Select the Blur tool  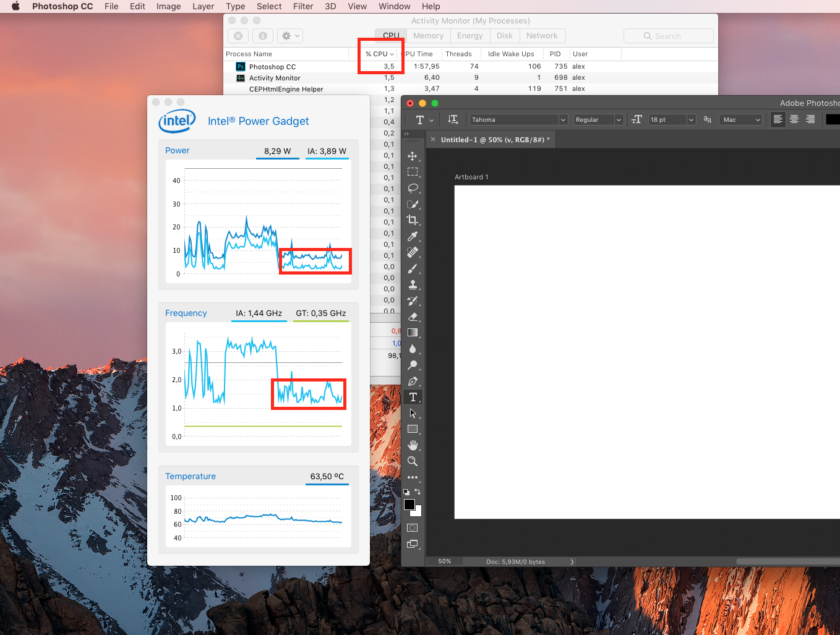point(413,349)
